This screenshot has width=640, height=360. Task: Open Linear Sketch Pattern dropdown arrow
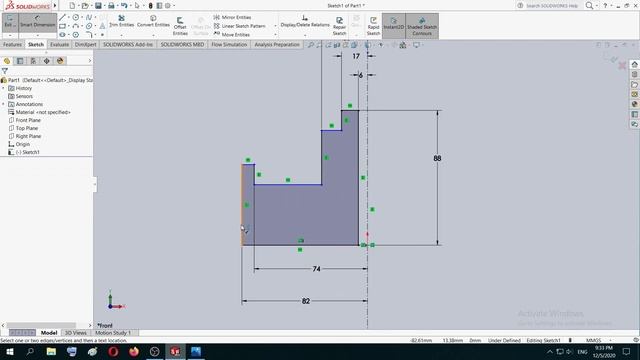pyautogui.click(x=275, y=26)
